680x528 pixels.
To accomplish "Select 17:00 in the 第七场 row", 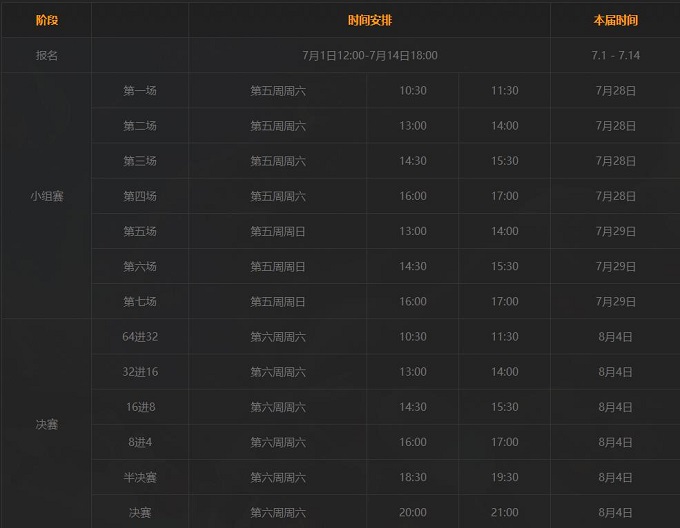I will pos(505,301).
